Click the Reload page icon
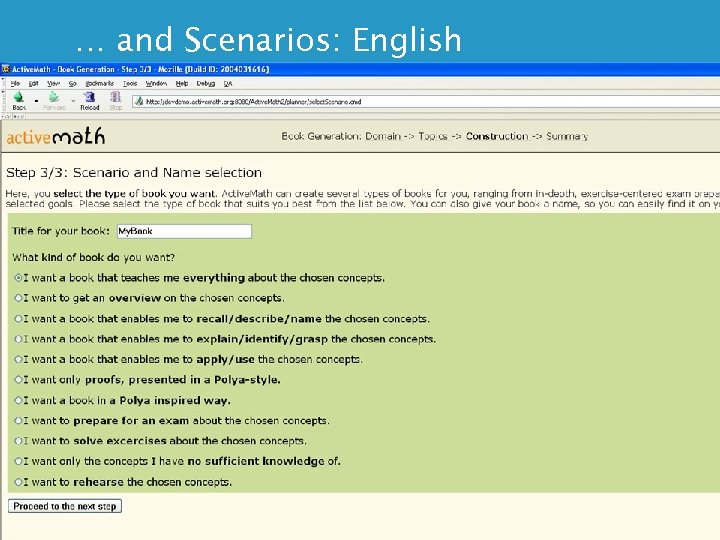 coord(89,97)
